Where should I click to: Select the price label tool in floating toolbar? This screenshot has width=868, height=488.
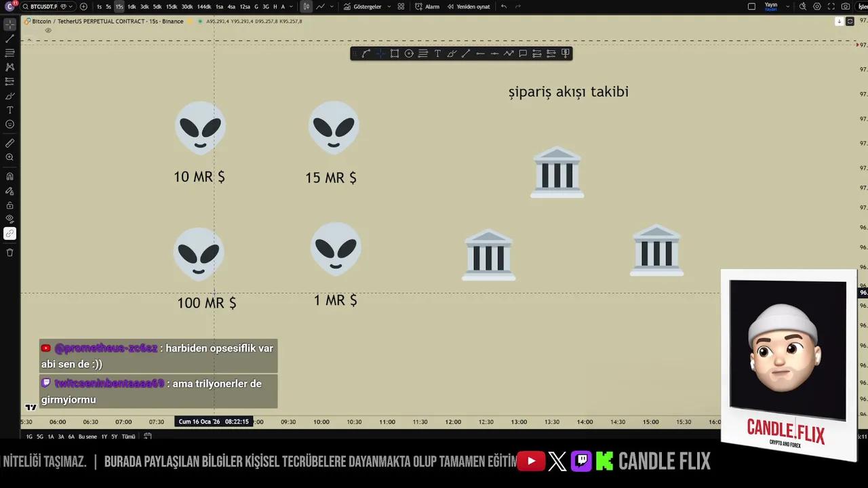click(566, 54)
